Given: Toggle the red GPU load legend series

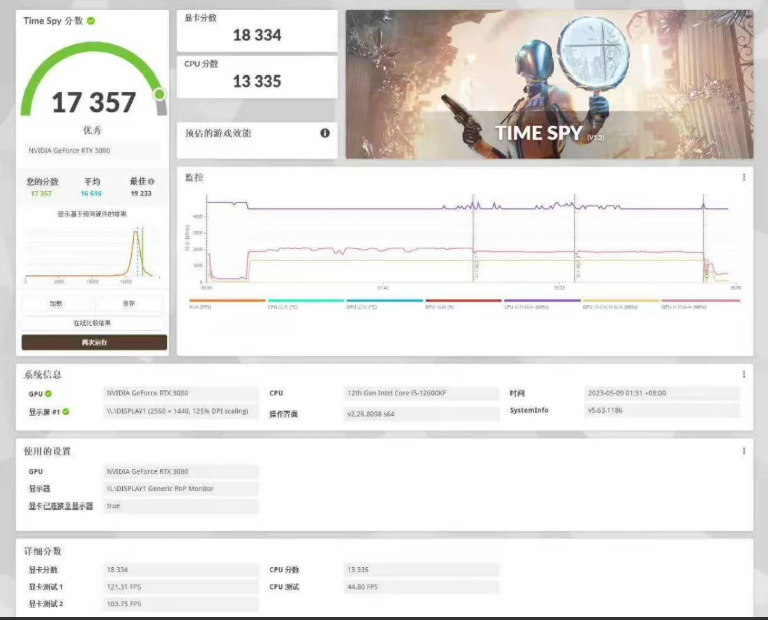Looking at the screenshot, I should coord(463,303).
